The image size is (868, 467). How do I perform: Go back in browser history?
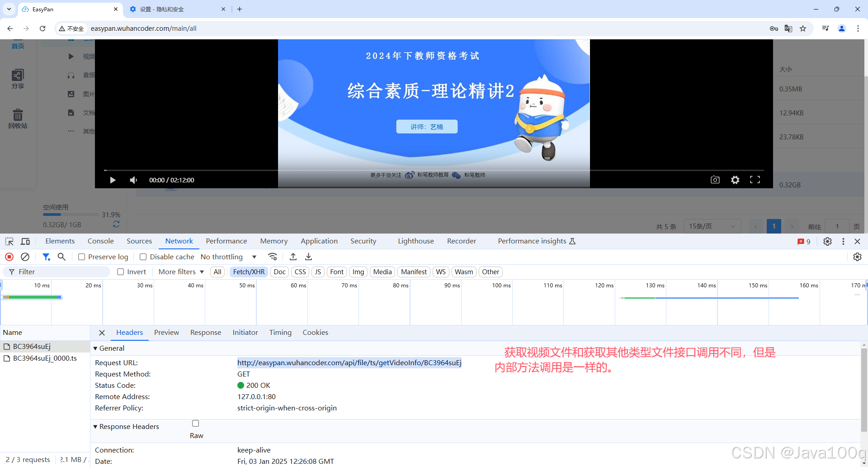click(x=10, y=29)
